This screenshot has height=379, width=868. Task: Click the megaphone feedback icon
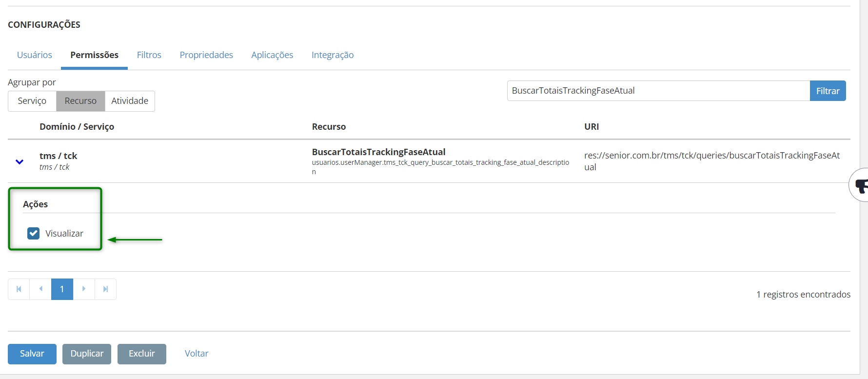(861, 185)
